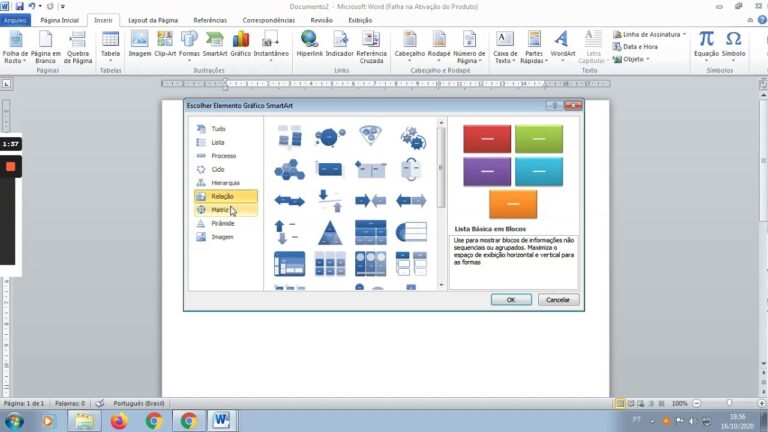The height and width of the screenshot is (432, 768).
Task: Insert a Referência Cruzada
Action: (371, 48)
